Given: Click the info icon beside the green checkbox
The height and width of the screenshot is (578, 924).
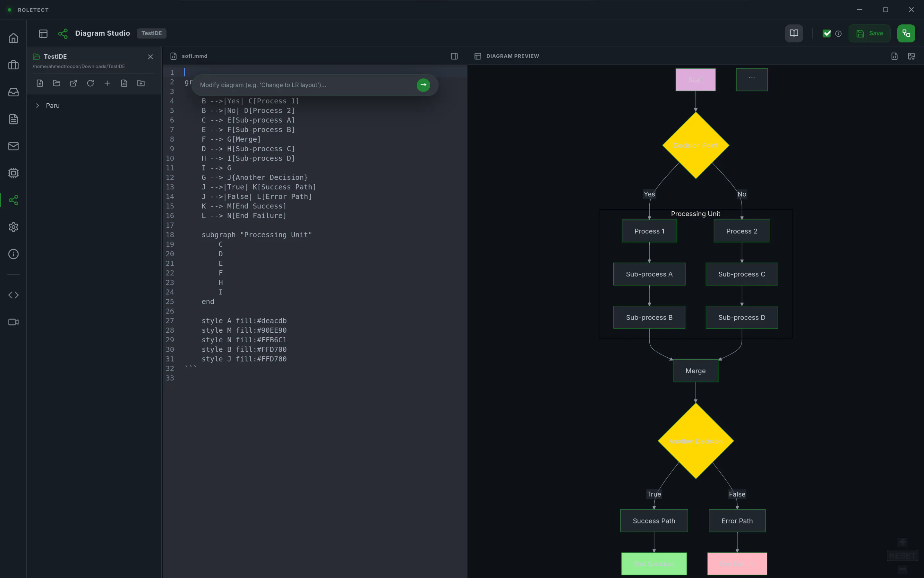Looking at the screenshot, I should pos(838,34).
